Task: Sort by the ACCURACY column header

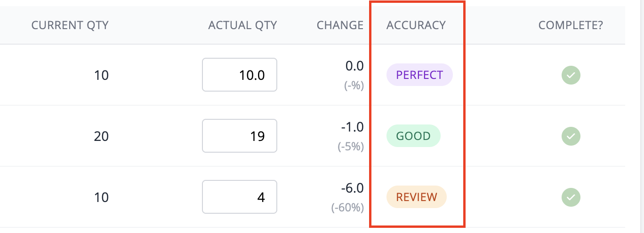Action: click(416, 25)
